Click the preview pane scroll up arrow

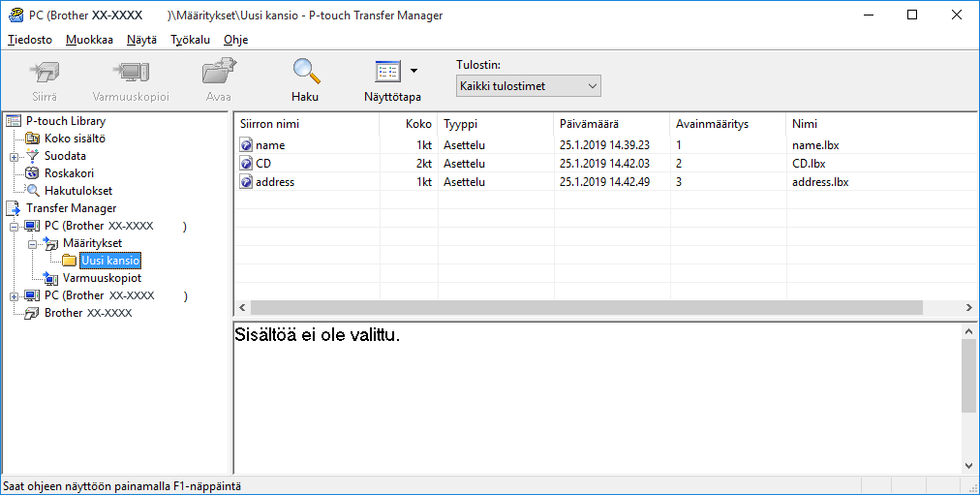(x=968, y=332)
